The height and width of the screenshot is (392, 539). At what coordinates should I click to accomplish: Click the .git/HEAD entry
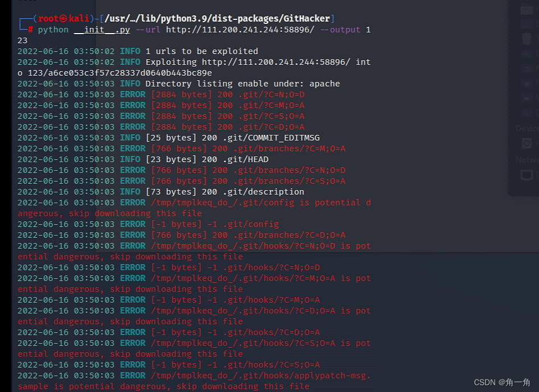coord(246,159)
